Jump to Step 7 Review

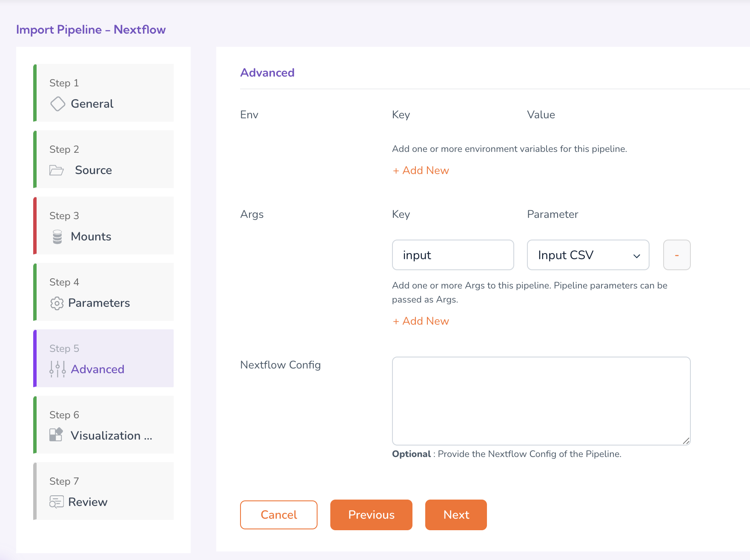click(104, 491)
